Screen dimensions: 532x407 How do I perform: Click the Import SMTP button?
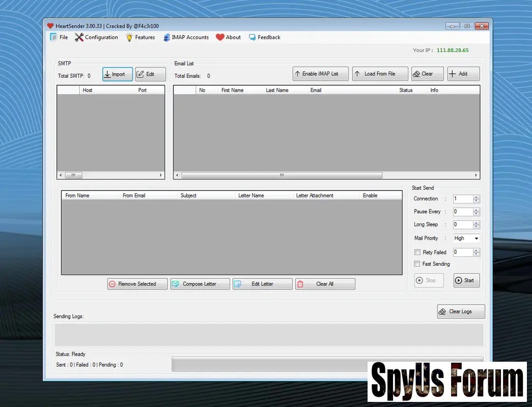click(118, 74)
